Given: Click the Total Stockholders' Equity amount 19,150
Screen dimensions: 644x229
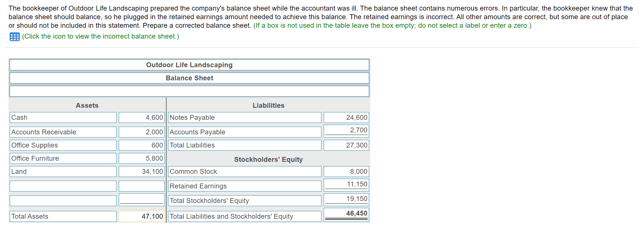Looking at the screenshot, I should pos(346,199).
